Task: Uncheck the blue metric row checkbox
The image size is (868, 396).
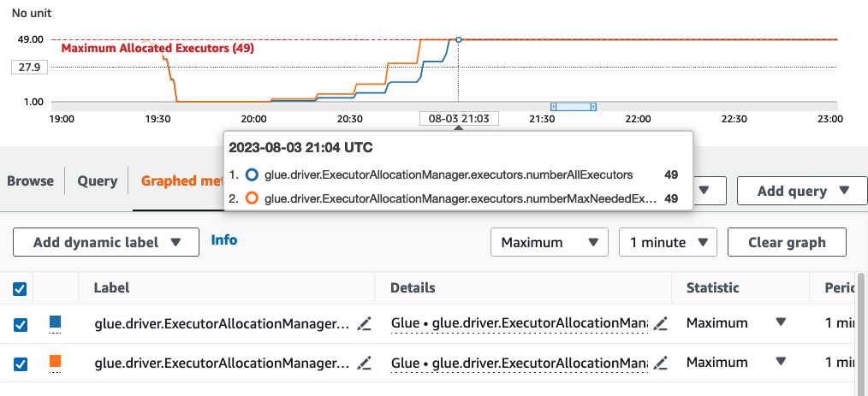Action: 20,324
